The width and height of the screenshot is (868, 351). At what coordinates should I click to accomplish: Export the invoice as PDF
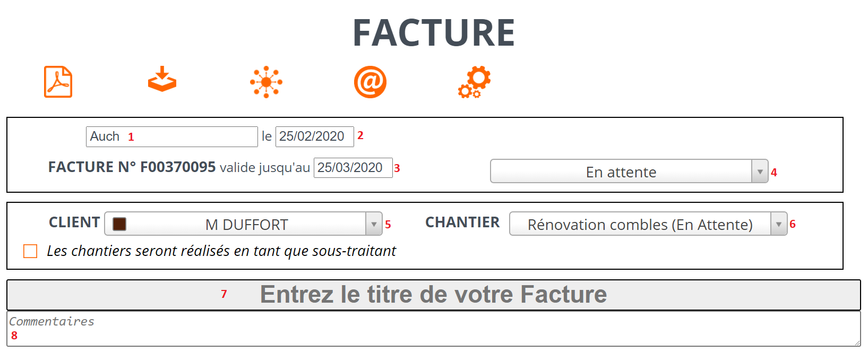coord(58,82)
